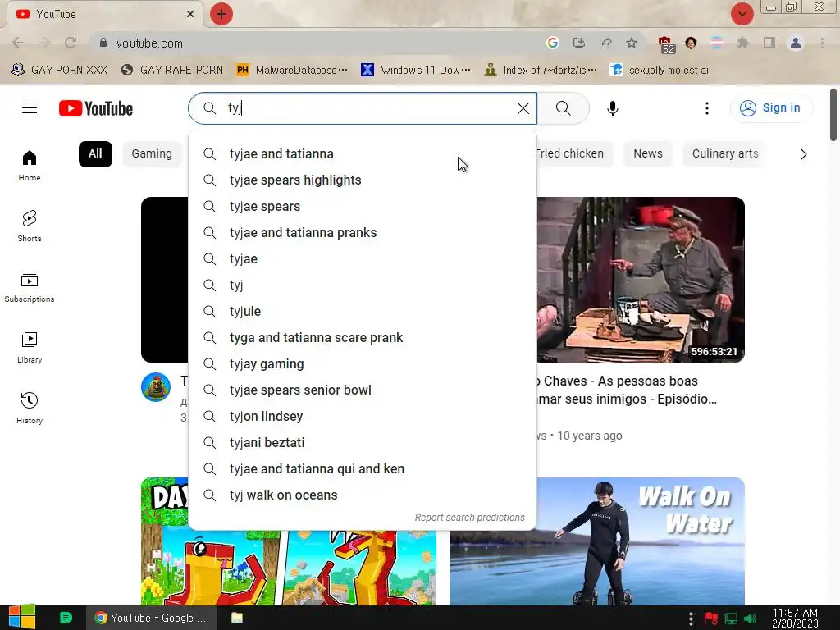Image resolution: width=840 pixels, height=630 pixels.
Task: Choose suggestion 'tyjae spears highlights'
Action: point(363,180)
